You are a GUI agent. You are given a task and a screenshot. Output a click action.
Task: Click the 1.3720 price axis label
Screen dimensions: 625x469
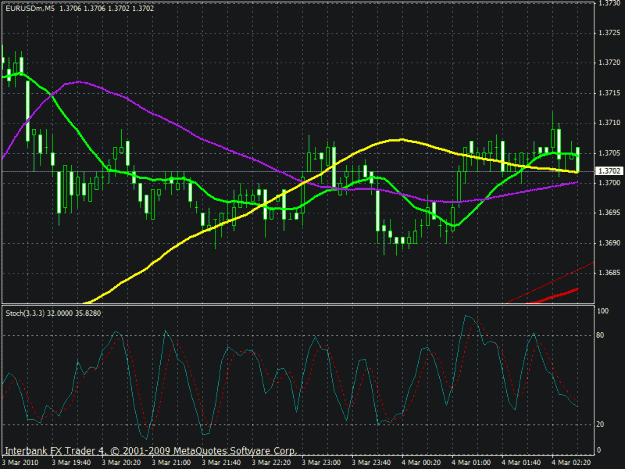coord(610,63)
